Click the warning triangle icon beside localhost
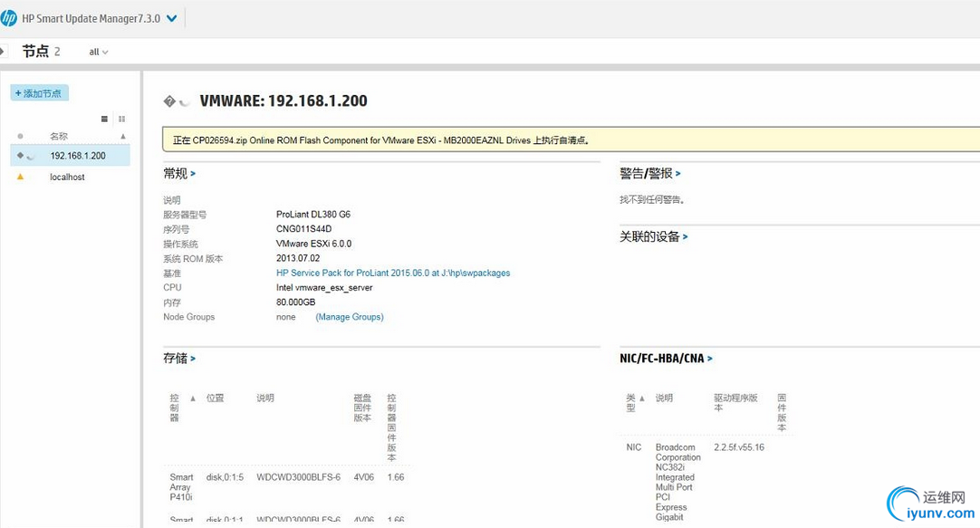The width and height of the screenshot is (980, 528). 20,177
